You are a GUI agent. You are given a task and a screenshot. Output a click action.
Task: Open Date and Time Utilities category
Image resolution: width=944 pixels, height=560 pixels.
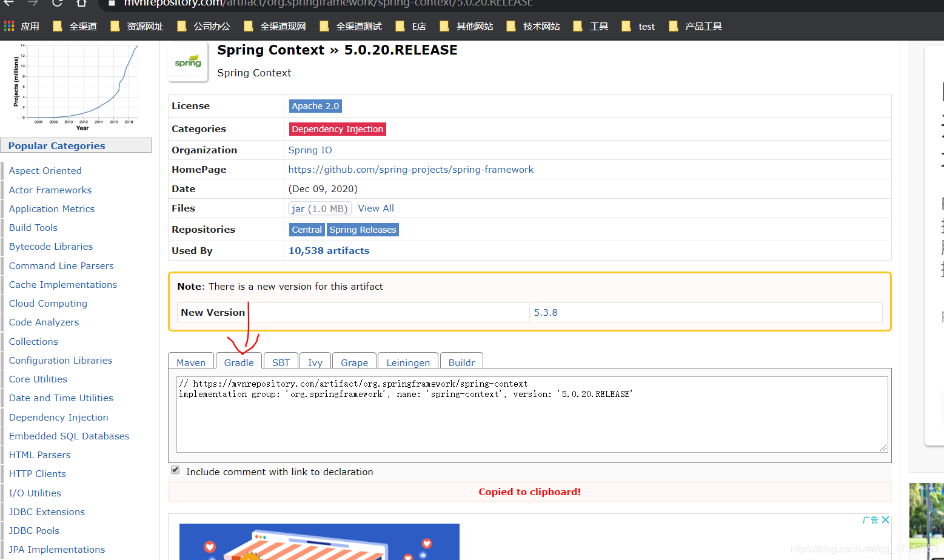pos(61,398)
